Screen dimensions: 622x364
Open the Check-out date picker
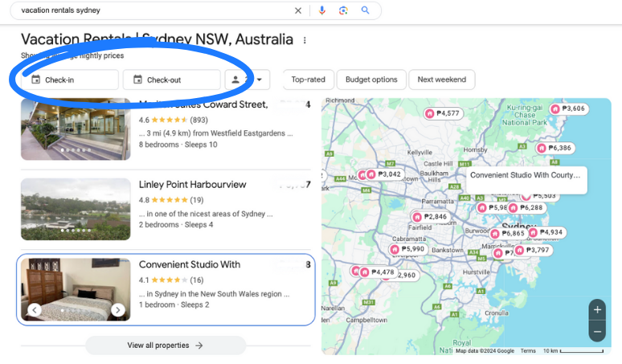tap(172, 80)
